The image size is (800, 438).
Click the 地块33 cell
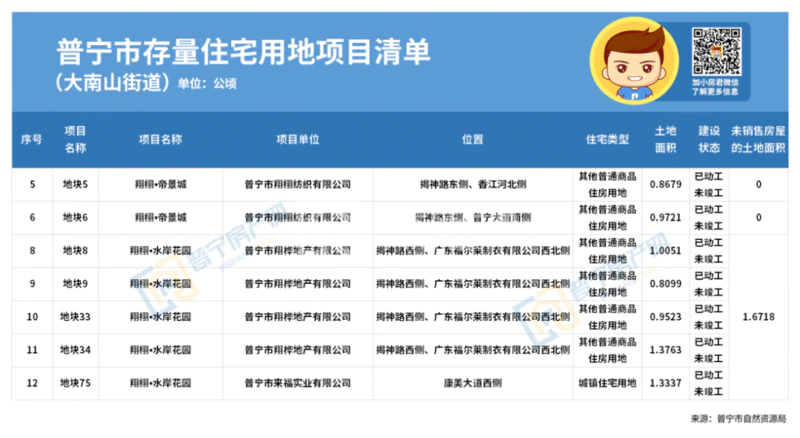click(75, 317)
